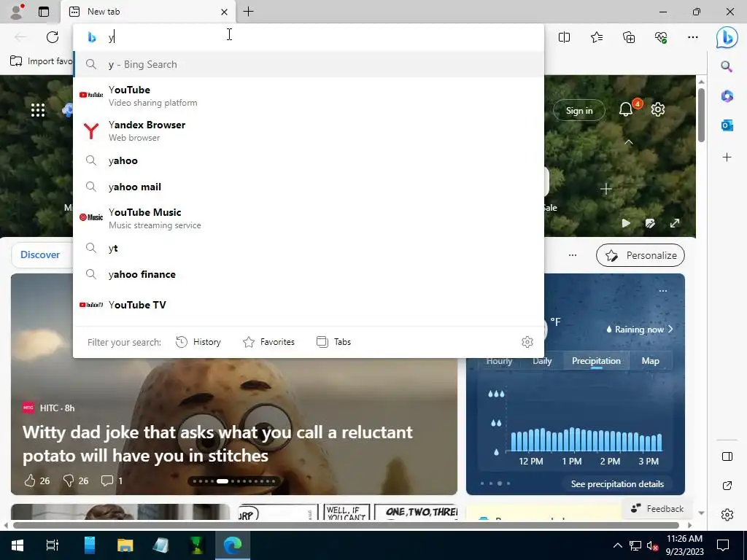747x560 pixels.
Task: Filter search by Favorites
Action: 268,342
